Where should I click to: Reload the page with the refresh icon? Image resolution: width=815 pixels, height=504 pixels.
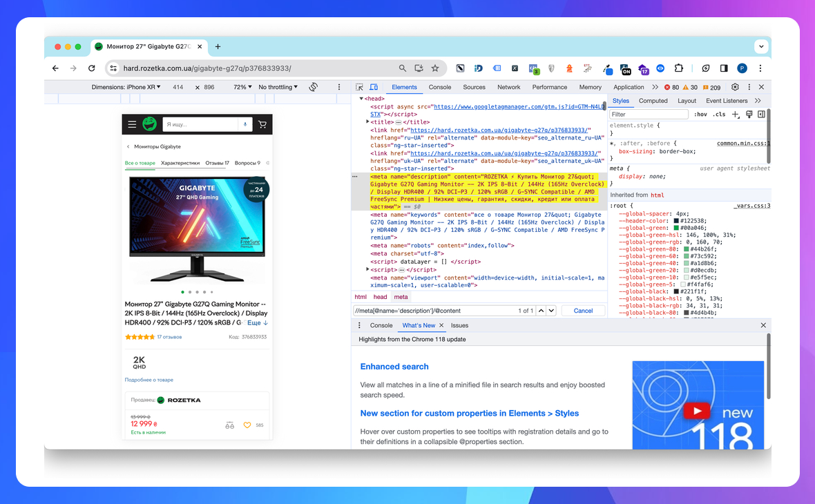point(91,68)
